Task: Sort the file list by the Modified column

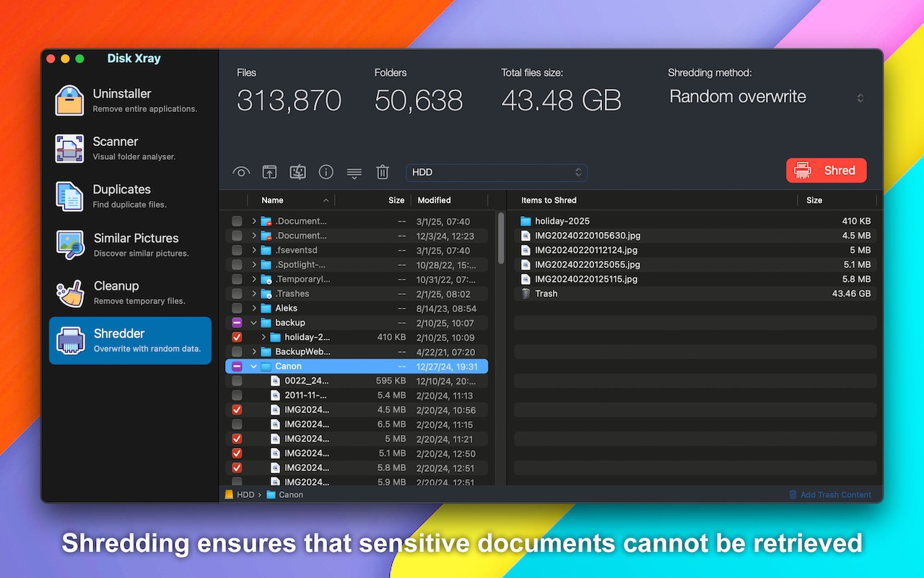Action: click(450, 200)
